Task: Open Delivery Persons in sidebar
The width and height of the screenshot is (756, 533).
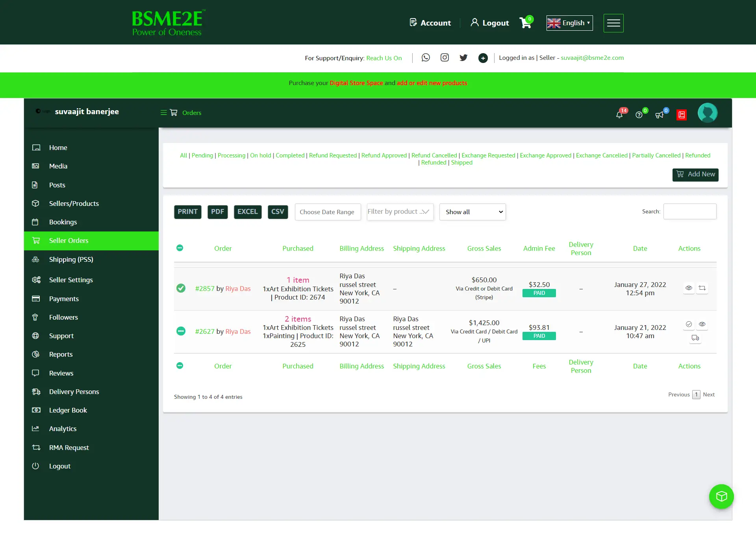Action: [x=91, y=392]
